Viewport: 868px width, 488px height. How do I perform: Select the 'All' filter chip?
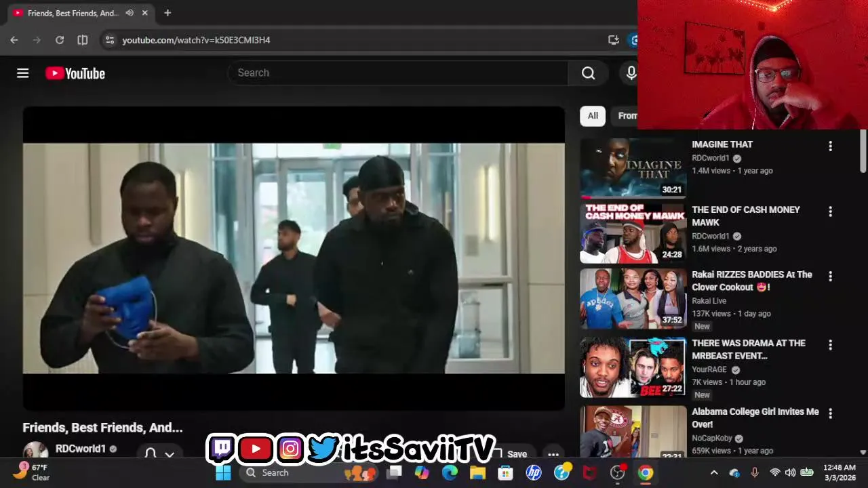tap(593, 116)
